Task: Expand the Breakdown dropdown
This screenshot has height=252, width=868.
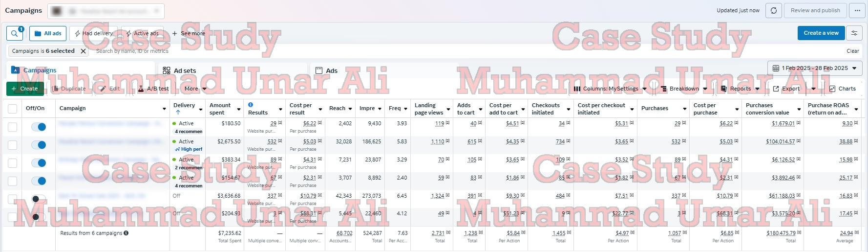Action: tap(683, 89)
